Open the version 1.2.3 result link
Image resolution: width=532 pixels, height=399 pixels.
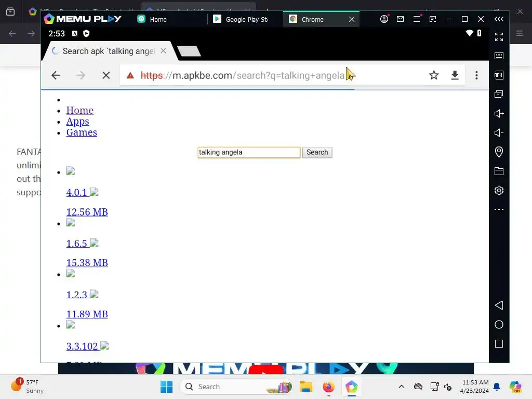[77, 295]
